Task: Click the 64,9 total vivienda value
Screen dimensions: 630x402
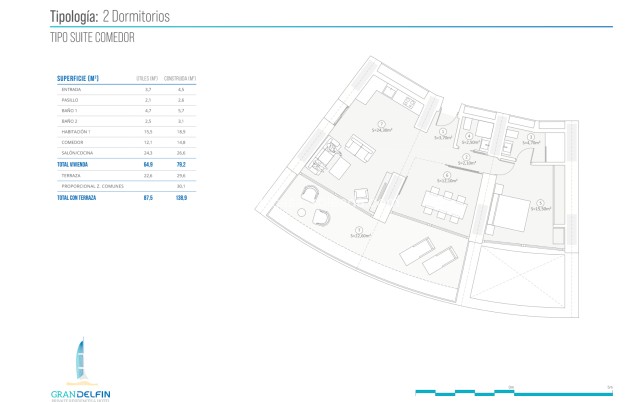Action: click(148, 165)
